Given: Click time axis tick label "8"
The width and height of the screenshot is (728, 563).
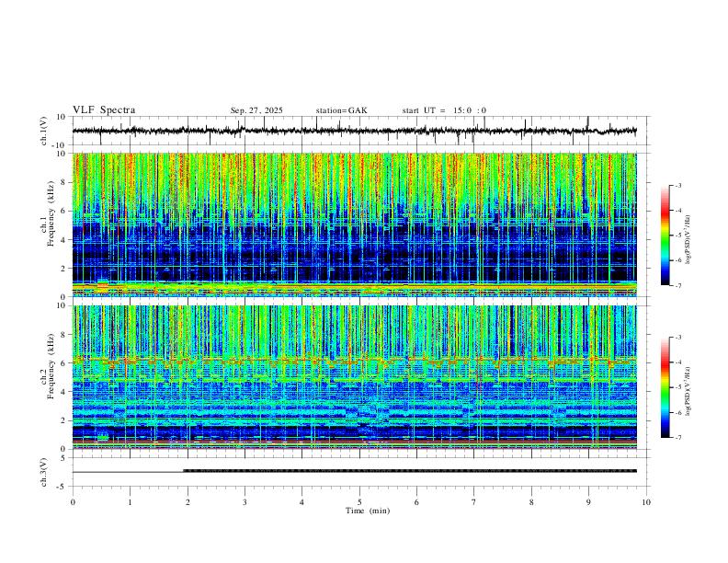Looking at the screenshot, I should point(531,502).
